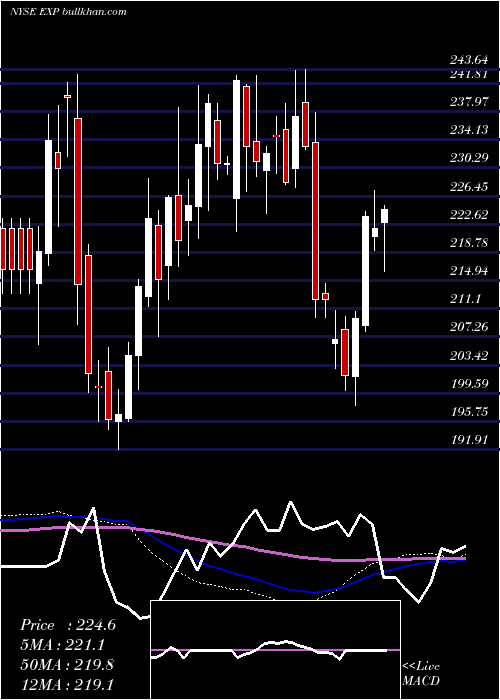Click the 218.78 price level label
Viewport: 500px width, 700px height.
point(468,243)
